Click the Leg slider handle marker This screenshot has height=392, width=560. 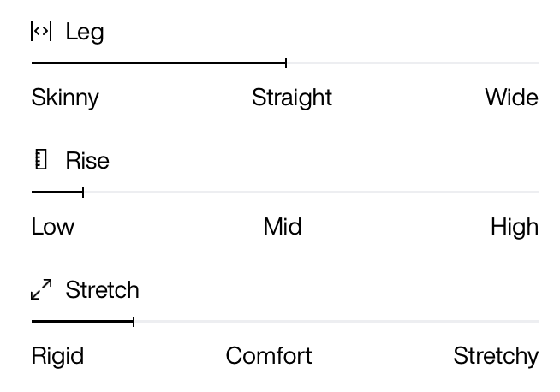(286, 63)
